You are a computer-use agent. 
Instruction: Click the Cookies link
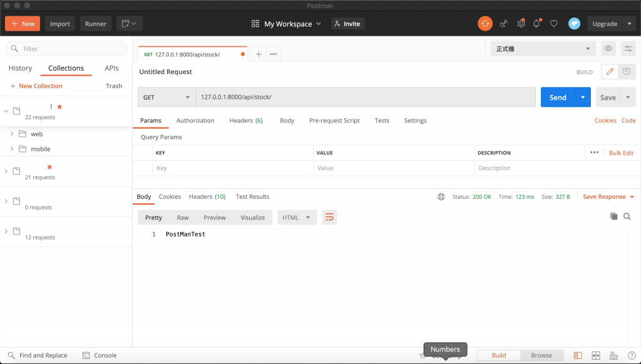[x=605, y=121]
